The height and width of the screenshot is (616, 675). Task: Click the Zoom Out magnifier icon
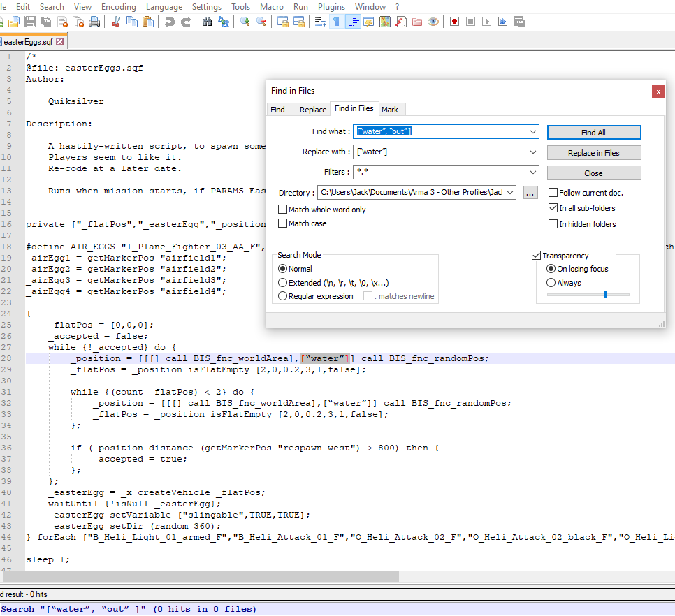click(261, 22)
